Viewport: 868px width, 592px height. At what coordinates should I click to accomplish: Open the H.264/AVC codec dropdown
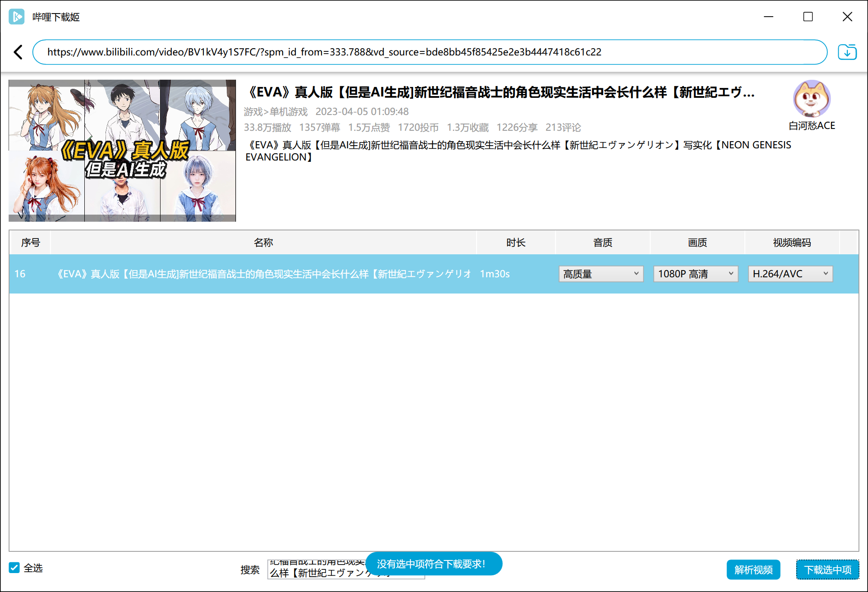point(790,274)
